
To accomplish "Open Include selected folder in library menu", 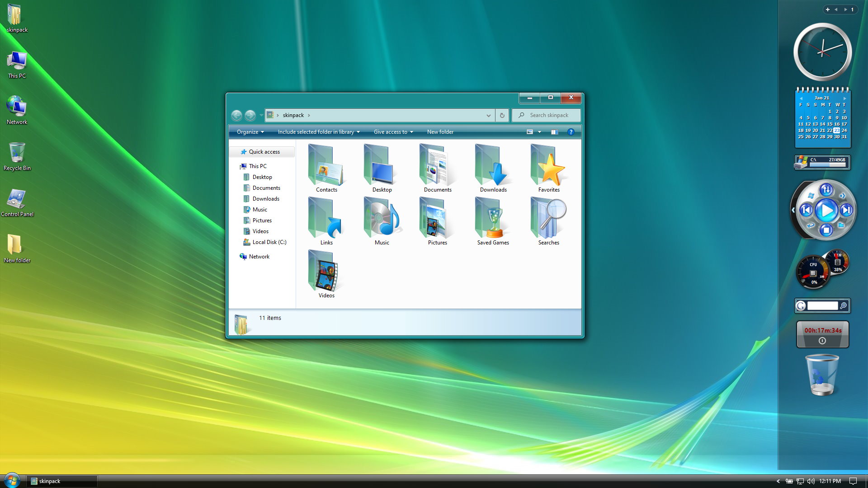I will pos(318,132).
